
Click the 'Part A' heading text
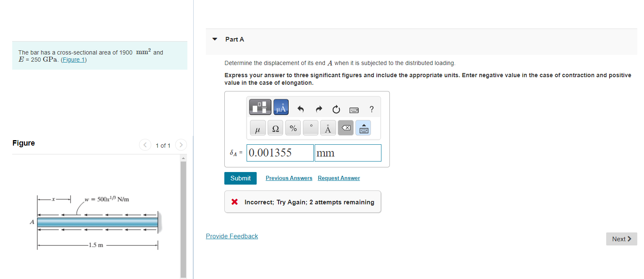234,39
